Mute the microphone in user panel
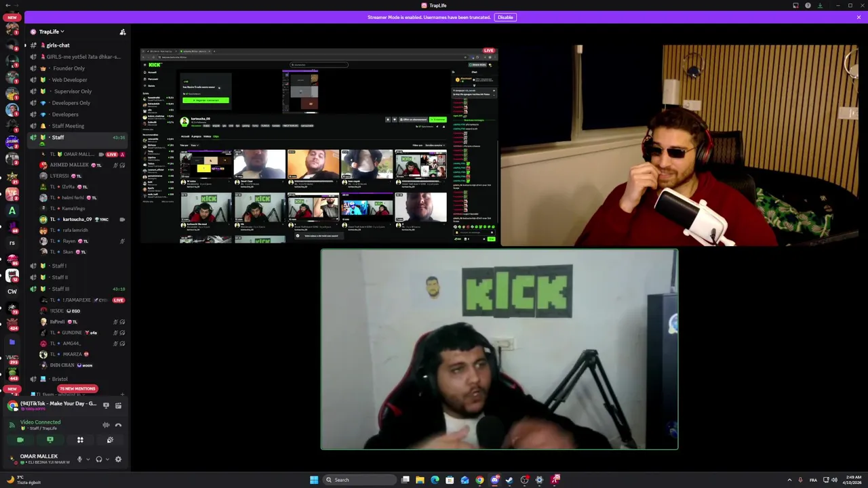The width and height of the screenshot is (868, 488). pyautogui.click(x=79, y=460)
